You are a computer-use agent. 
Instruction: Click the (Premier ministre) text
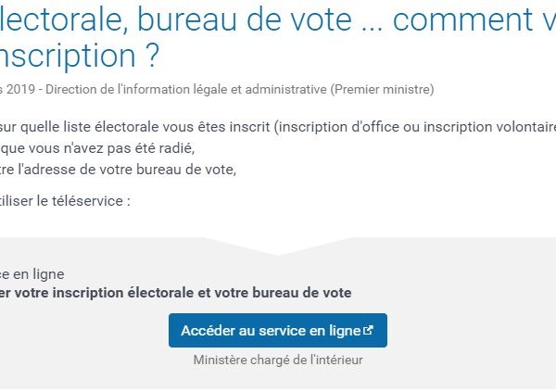(382, 89)
